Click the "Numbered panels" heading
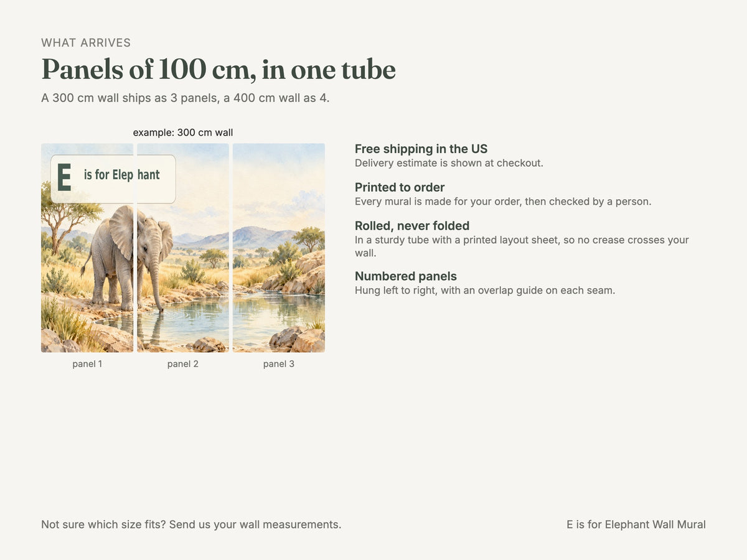747x560 pixels. point(406,276)
